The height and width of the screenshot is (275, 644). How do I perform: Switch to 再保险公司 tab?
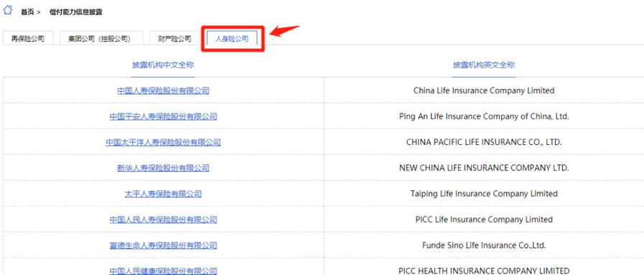[x=27, y=39]
